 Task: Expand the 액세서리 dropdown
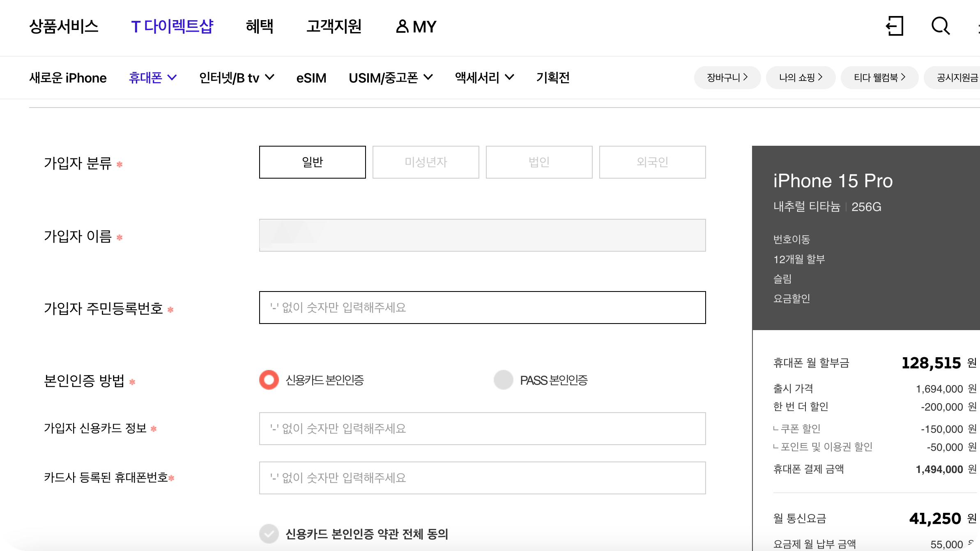tap(485, 78)
